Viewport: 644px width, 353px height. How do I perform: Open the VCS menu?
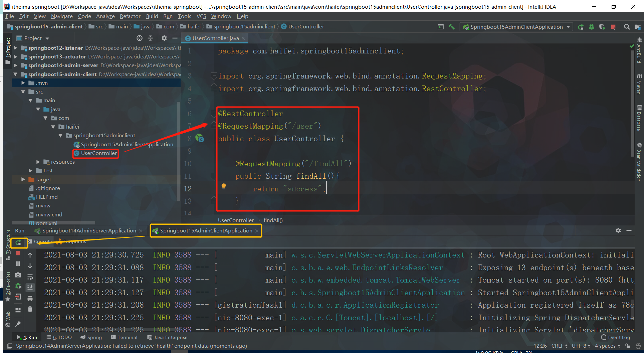point(201,16)
